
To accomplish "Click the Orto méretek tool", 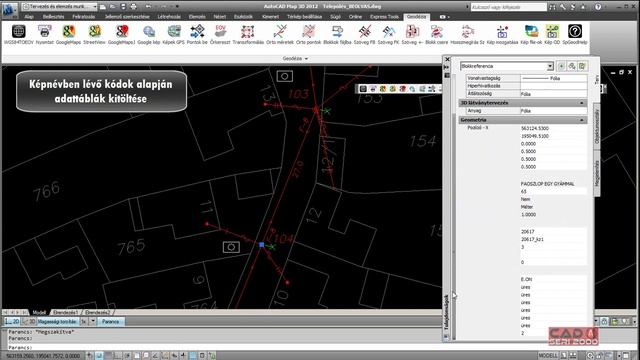I will point(280,34).
